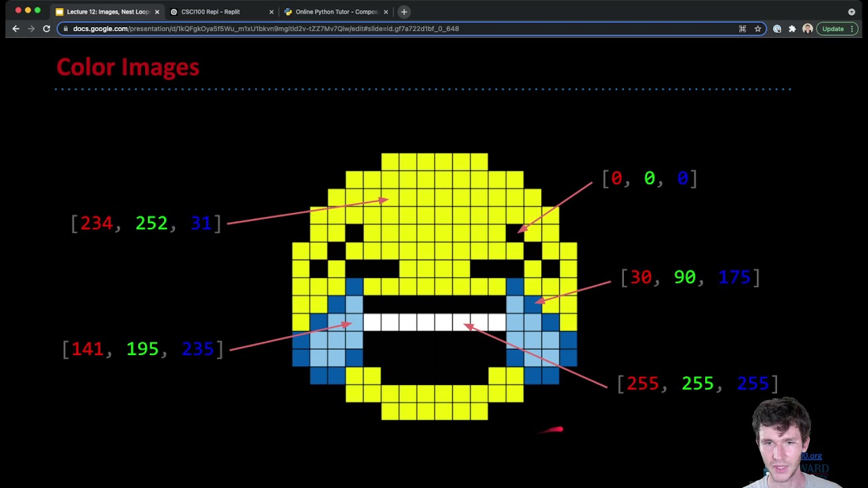Click the red value 234
Screen dimensions: 868x488
click(x=96, y=223)
